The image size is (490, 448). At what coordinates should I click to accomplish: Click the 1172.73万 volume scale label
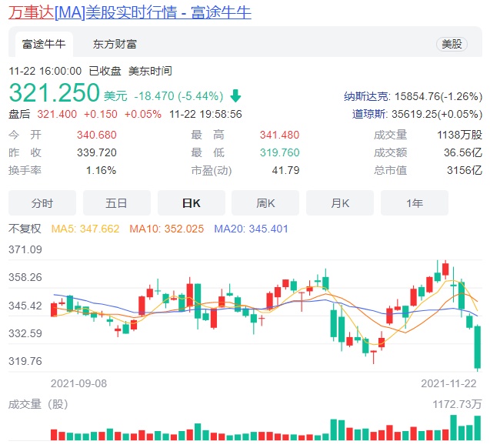457,404
